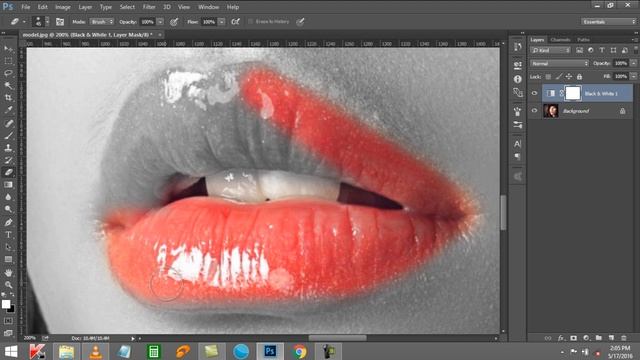Select the Pen tool
The image size is (640, 360).
[8, 222]
